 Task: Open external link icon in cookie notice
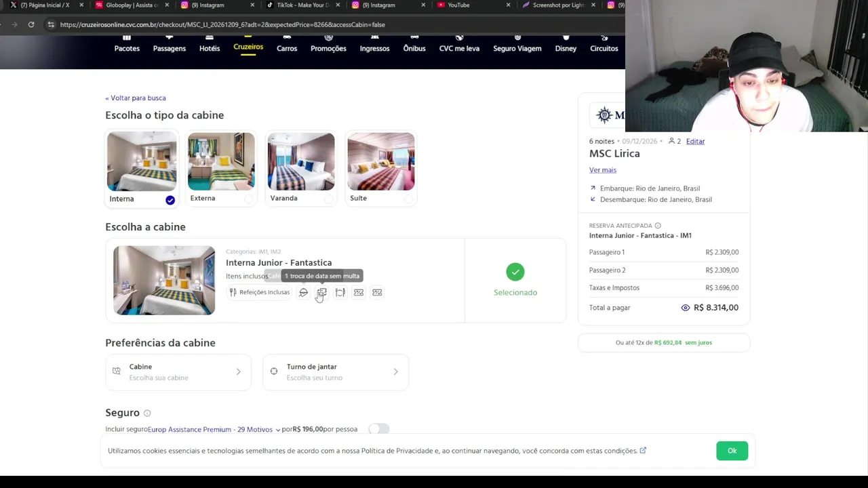643,450
